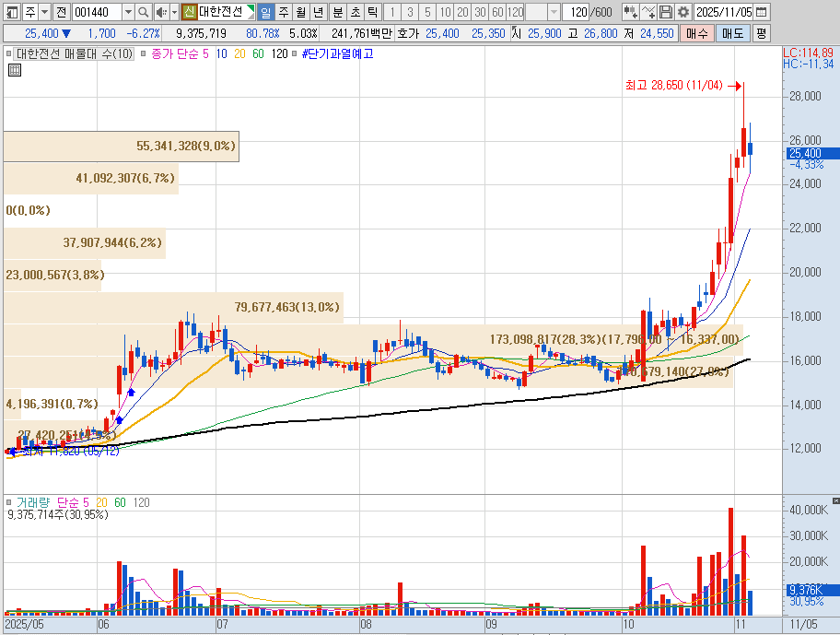
Task: Toggle the square marker before 매물대 legend
Action: 8,54
